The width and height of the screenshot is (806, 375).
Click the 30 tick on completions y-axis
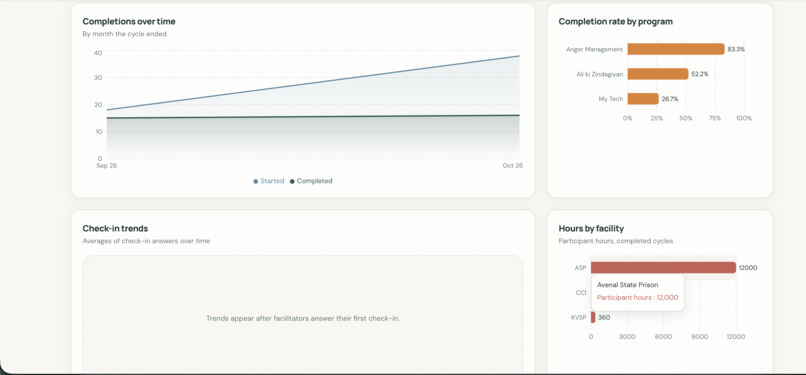coord(98,78)
